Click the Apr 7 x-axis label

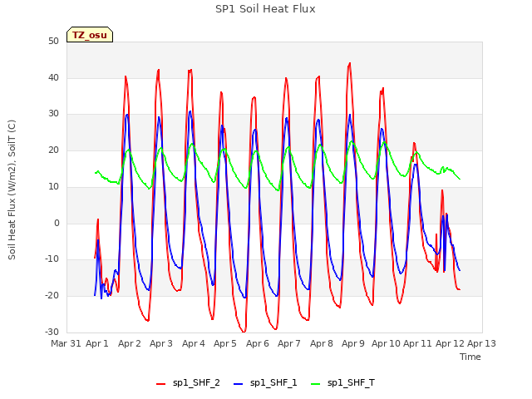[289, 343]
